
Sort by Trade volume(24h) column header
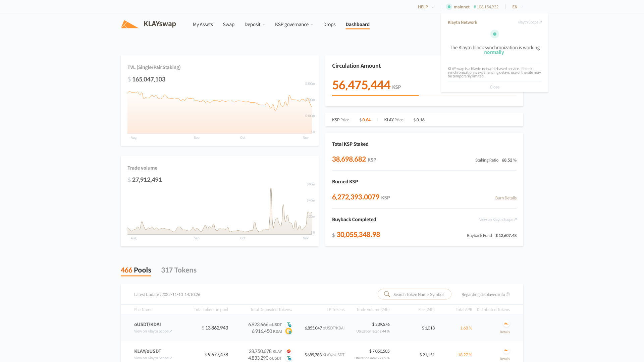point(373,310)
